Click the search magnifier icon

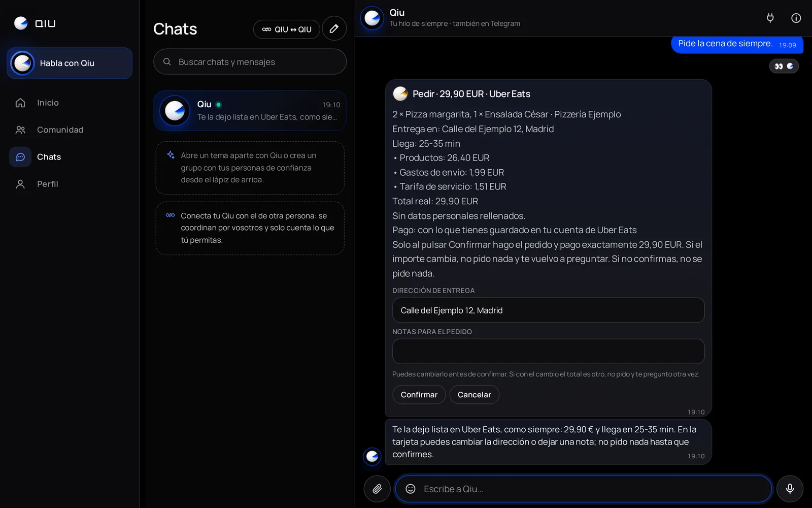coord(167,62)
